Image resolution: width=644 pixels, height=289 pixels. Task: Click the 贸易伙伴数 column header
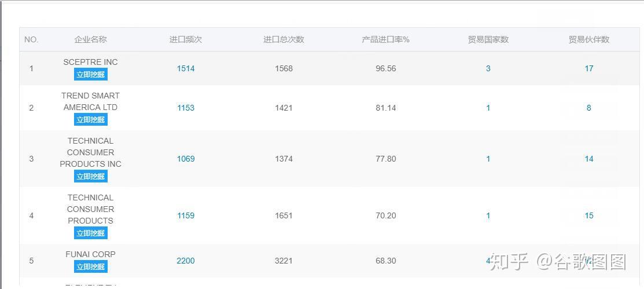[x=589, y=39]
